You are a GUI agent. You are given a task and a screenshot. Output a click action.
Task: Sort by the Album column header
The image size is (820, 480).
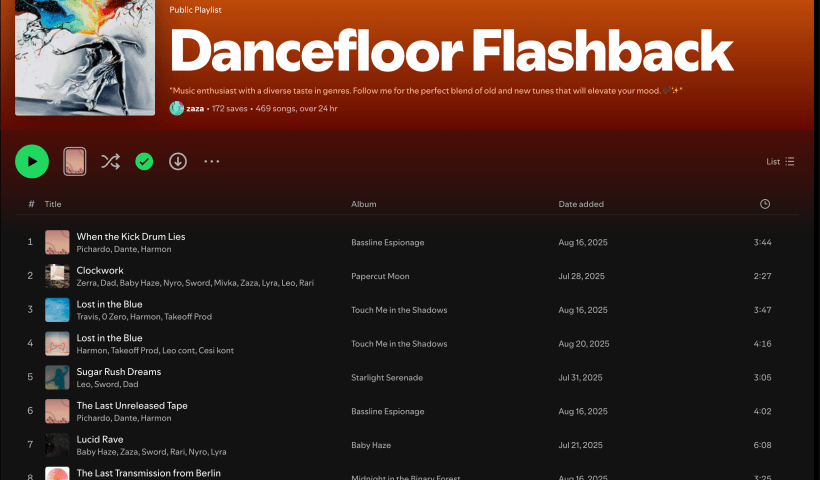pos(363,204)
